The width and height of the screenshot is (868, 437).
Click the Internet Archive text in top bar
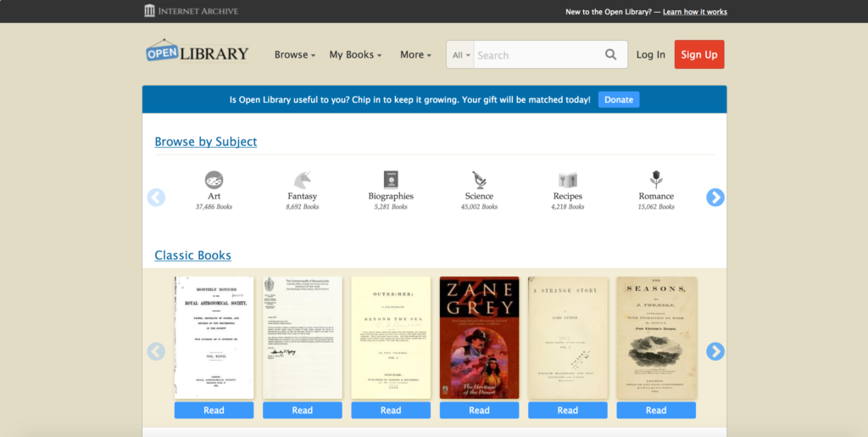coord(198,11)
